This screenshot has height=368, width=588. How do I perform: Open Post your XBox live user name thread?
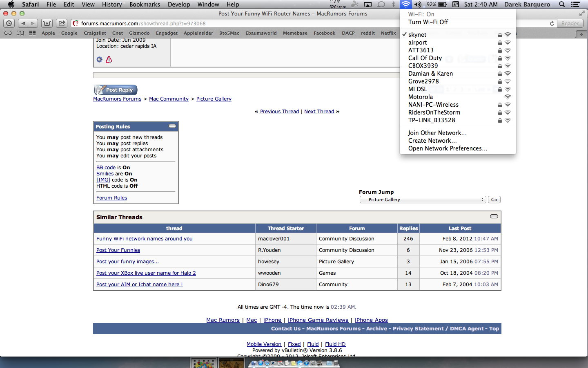tap(146, 273)
